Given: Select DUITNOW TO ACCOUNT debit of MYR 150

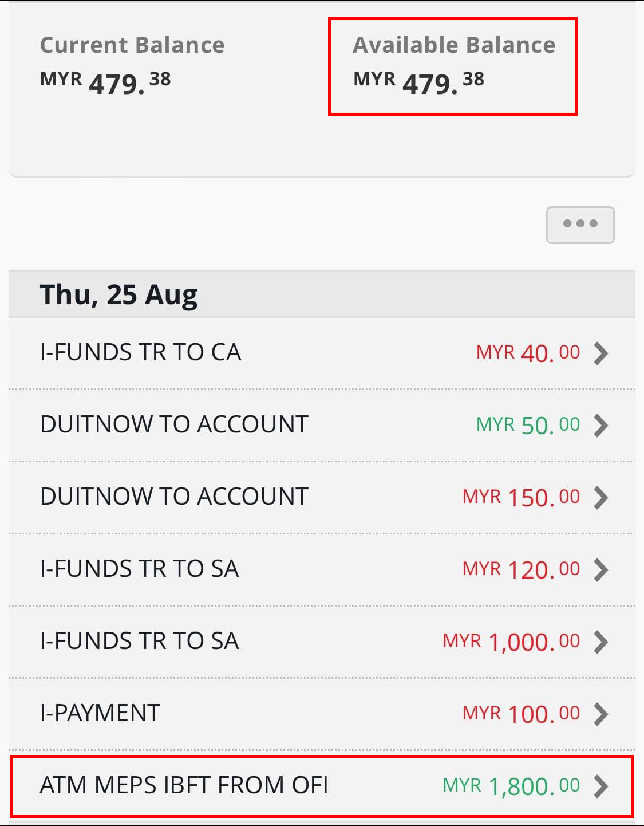Looking at the screenshot, I should 174,497.
